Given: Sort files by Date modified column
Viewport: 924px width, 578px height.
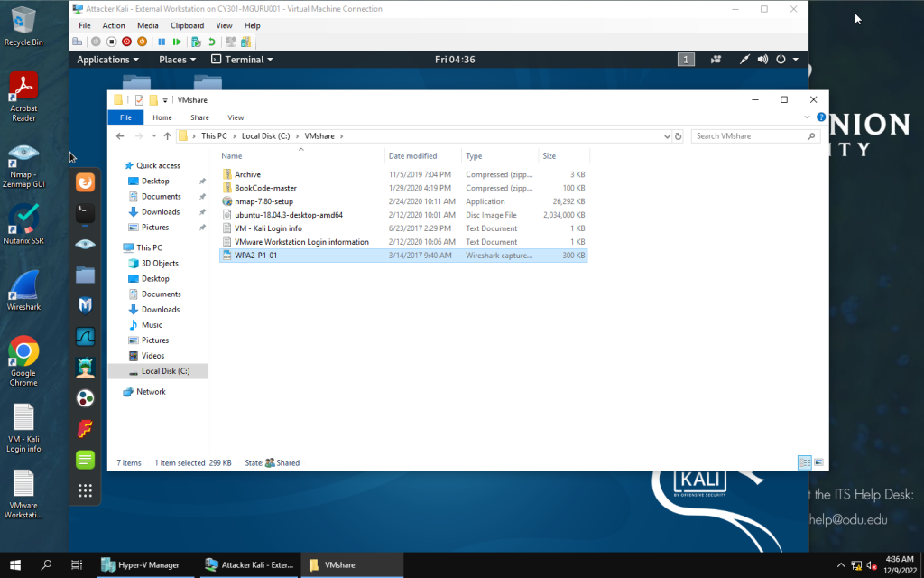Looking at the screenshot, I should point(412,156).
